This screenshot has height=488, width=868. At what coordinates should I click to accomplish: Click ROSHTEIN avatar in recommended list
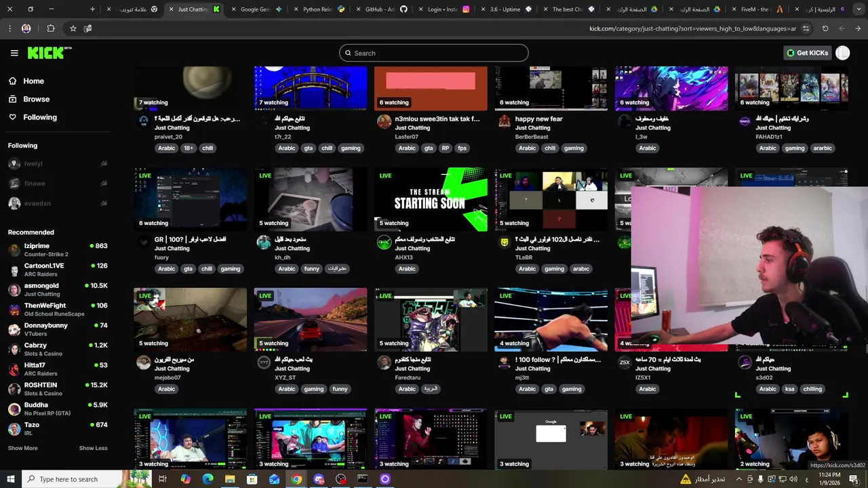pyautogui.click(x=14, y=389)
